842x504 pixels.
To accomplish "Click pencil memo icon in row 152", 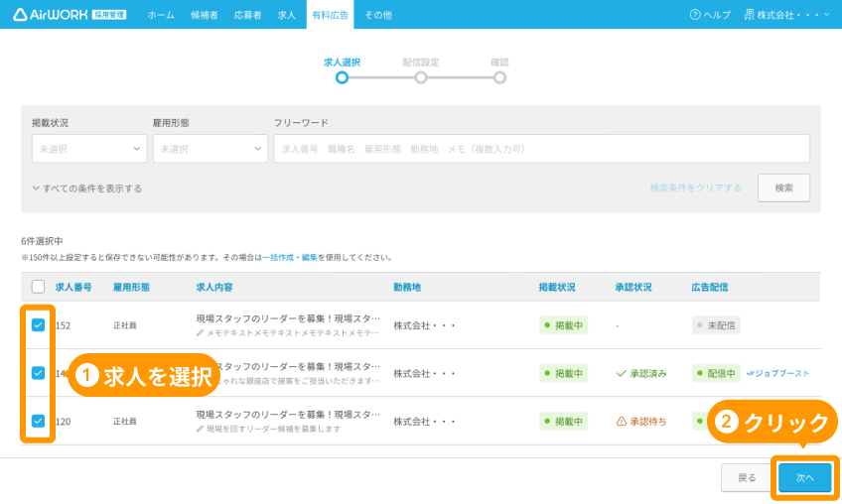I will [200, 332].
